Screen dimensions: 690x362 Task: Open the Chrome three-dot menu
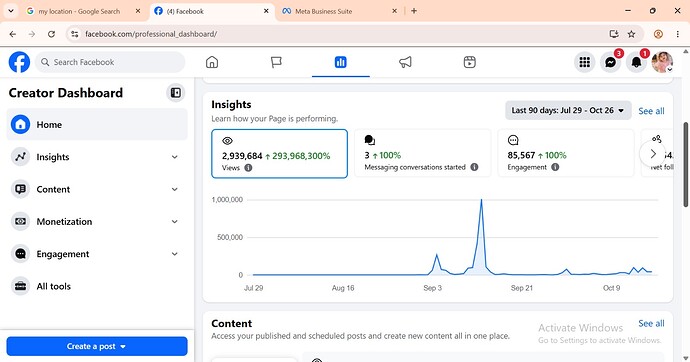tap(678, 34)
